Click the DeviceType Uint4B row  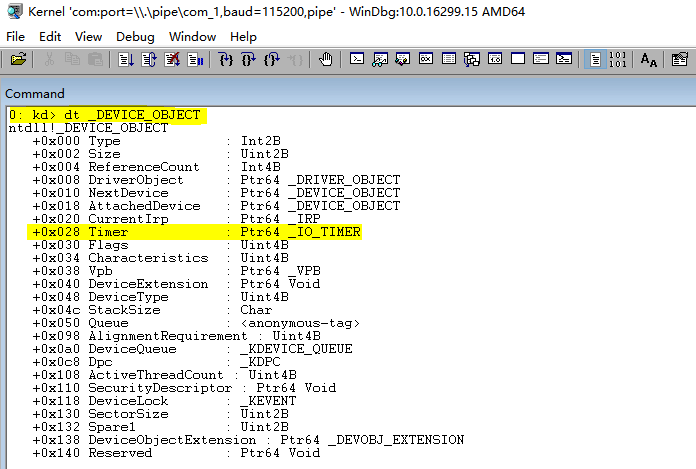[160, 297]
